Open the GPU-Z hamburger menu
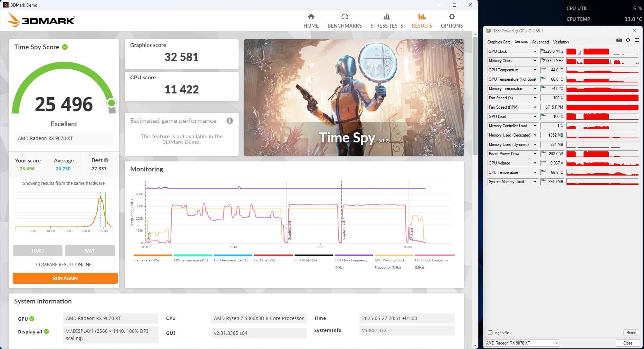Screen dimensions: 644x349 point(637,40)
